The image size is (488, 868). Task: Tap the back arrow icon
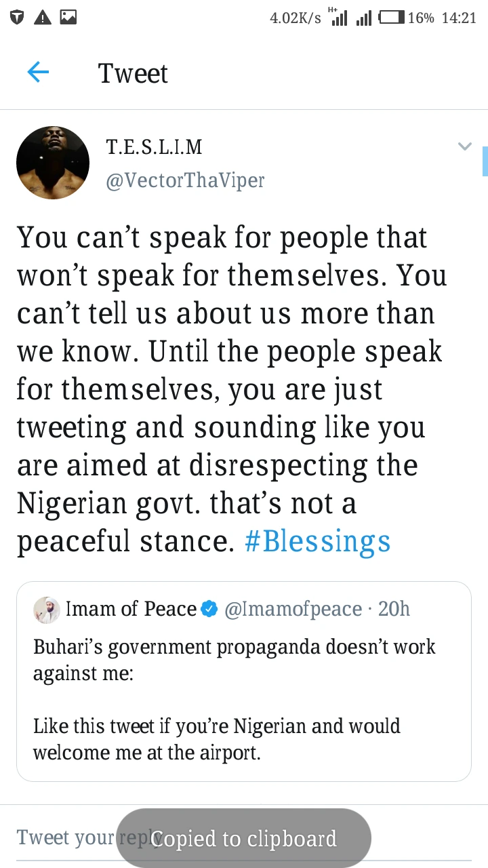point(38,73)
